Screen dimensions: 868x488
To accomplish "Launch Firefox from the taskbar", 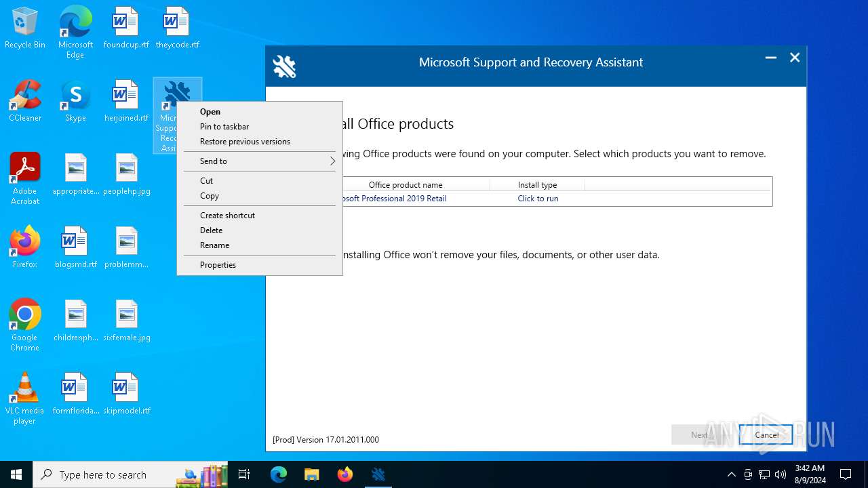I will 345,474.
